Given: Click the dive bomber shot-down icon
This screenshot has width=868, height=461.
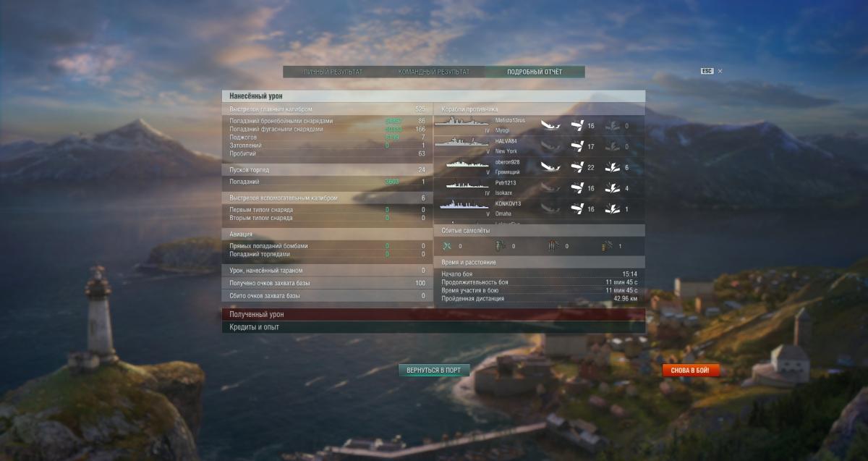Looking at the screenshot, I should (553, 246).
